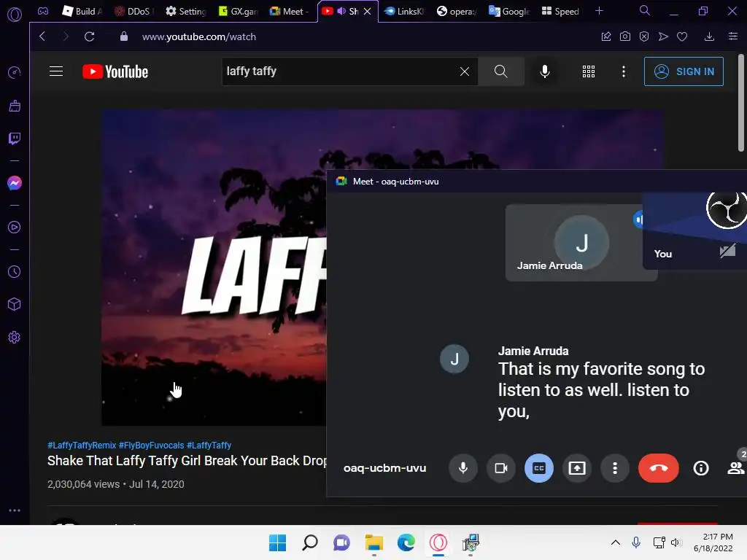Viewport: 747px width, 560px height.
Task: Show participants list in Meet
Action: click(x=736, y=468)
